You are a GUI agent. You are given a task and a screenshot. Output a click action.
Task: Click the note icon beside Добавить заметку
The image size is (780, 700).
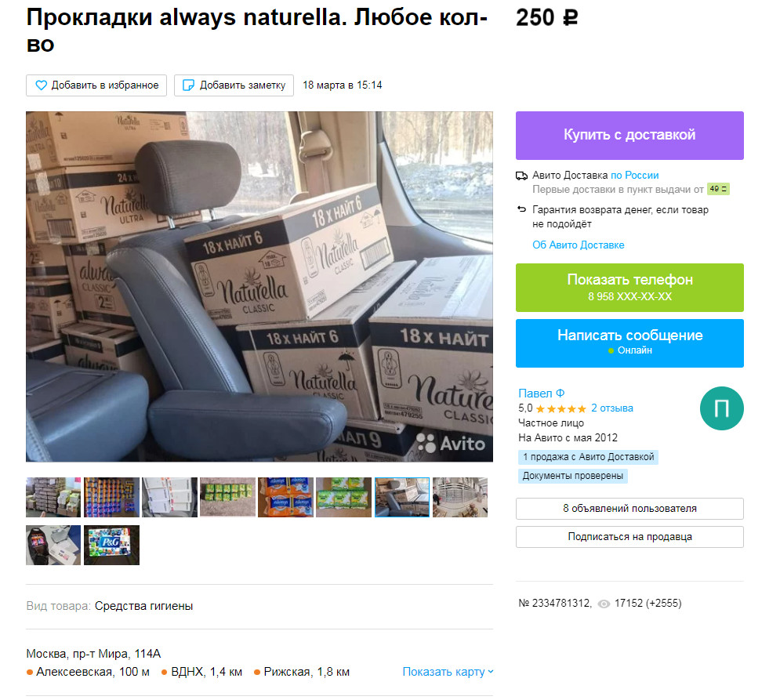coord(189,85)
